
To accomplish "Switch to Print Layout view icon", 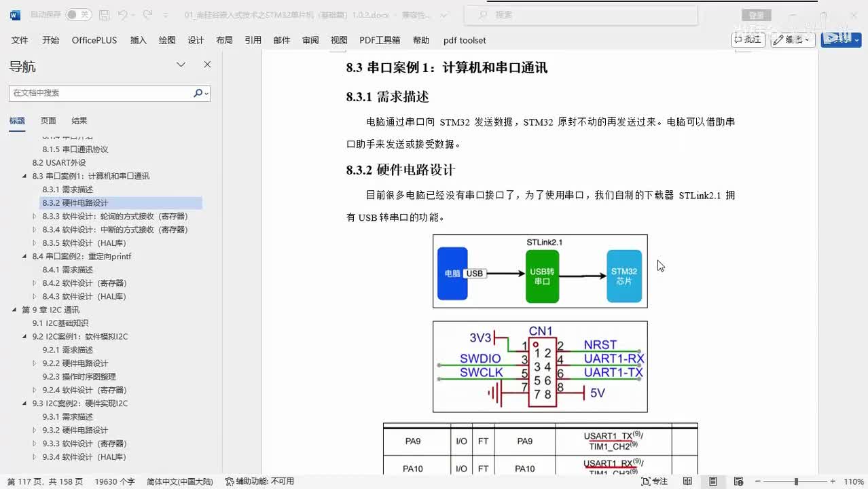I will (x=712, y=482).
